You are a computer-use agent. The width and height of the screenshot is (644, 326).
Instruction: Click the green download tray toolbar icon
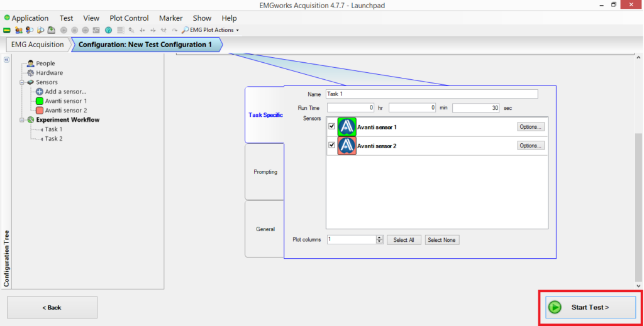click(52, 30)
